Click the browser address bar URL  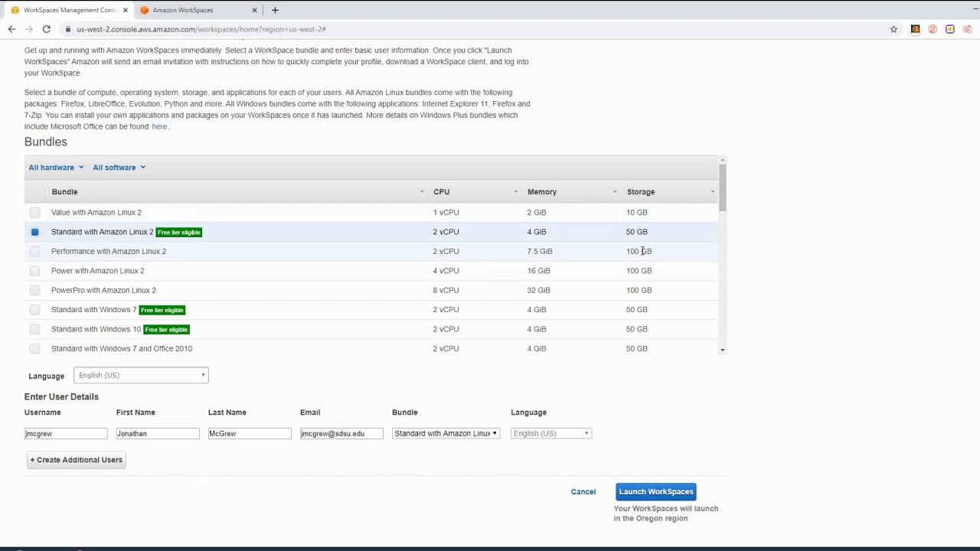pos(201,29)
